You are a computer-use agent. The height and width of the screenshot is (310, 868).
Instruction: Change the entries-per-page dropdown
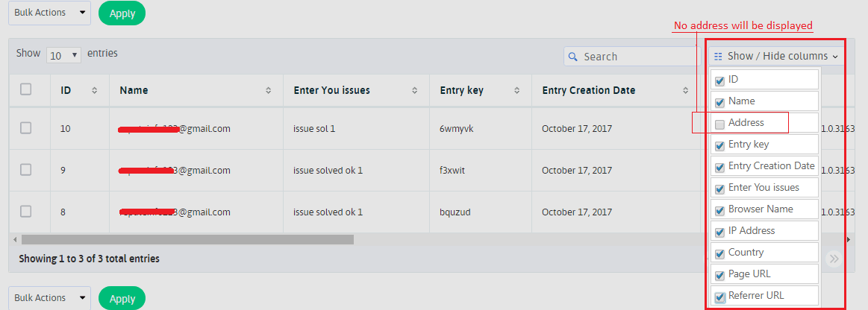(x=64, y=55)
